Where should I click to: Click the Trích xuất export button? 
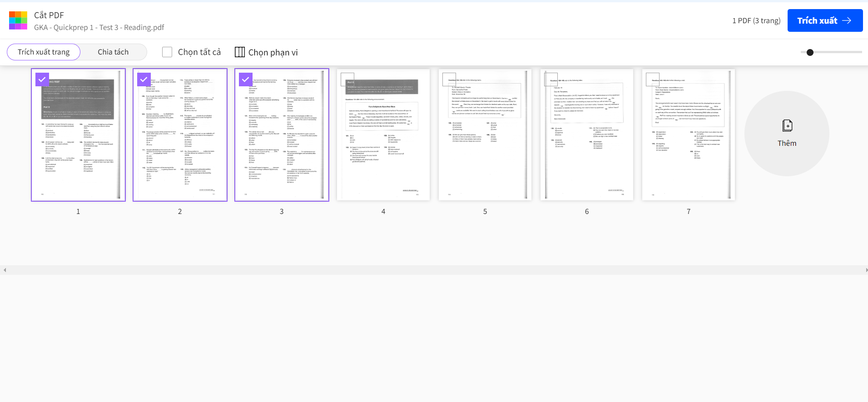click(x=825, y=20)
